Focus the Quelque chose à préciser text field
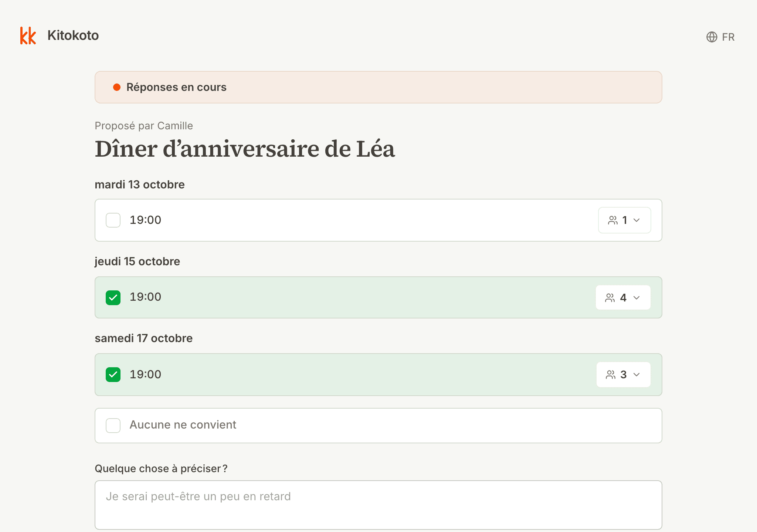The image size is (757, 532). (x=378, y=505)
